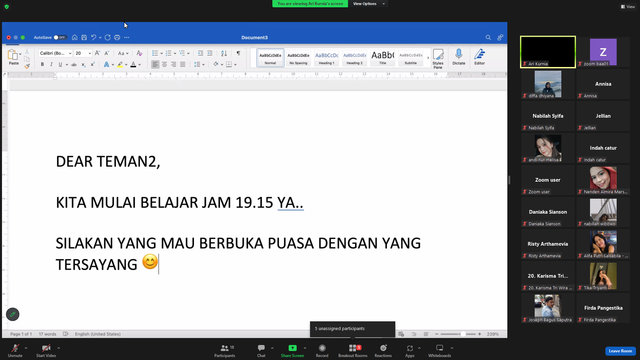Click Start Video in Zoom toolbar

pyautogui.click(x=46, y=350)
